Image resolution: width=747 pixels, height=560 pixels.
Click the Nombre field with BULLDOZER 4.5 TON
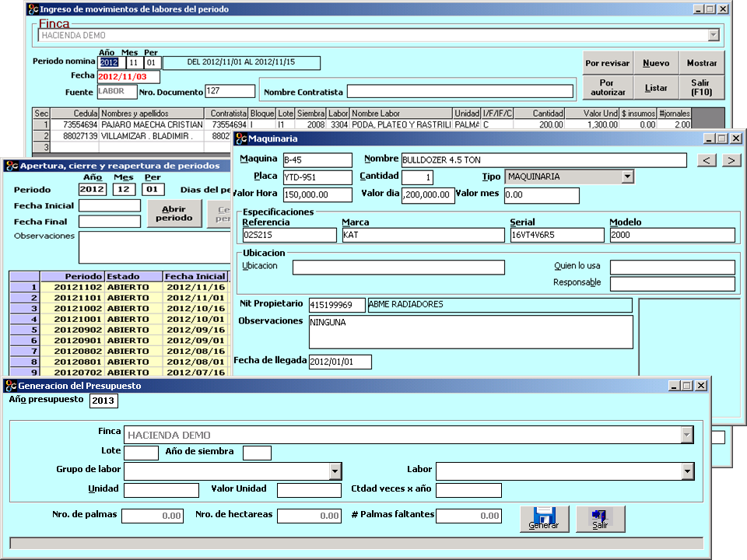tap(544, 160)
